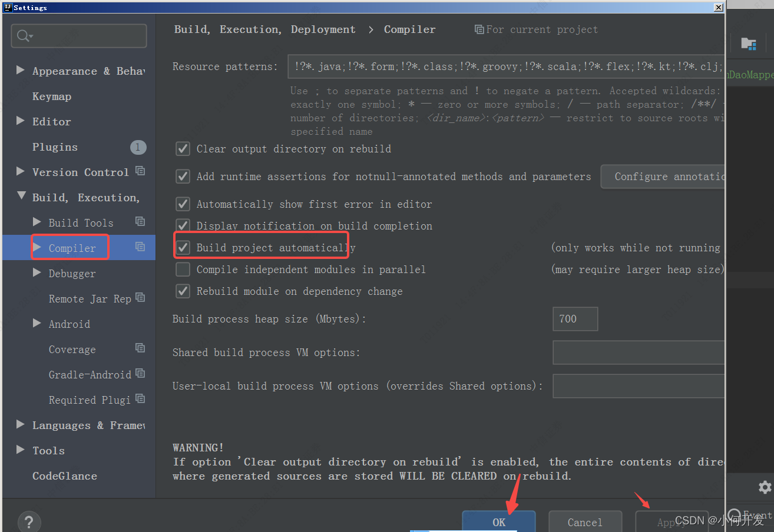This screenshot has width=774, height=532.
Task: Click project-level icon beside Required Plugins
Action: pyautogui.click(x=140, y=399)
